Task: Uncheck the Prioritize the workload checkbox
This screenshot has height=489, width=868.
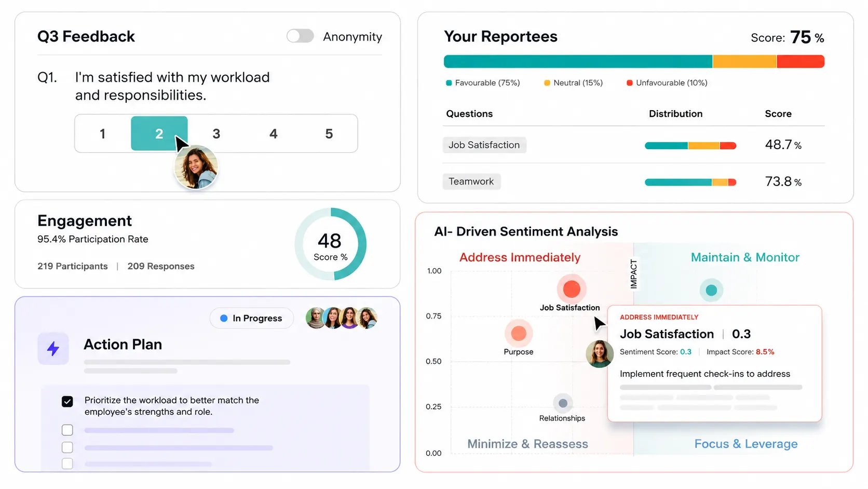Action: coord(67,401)
